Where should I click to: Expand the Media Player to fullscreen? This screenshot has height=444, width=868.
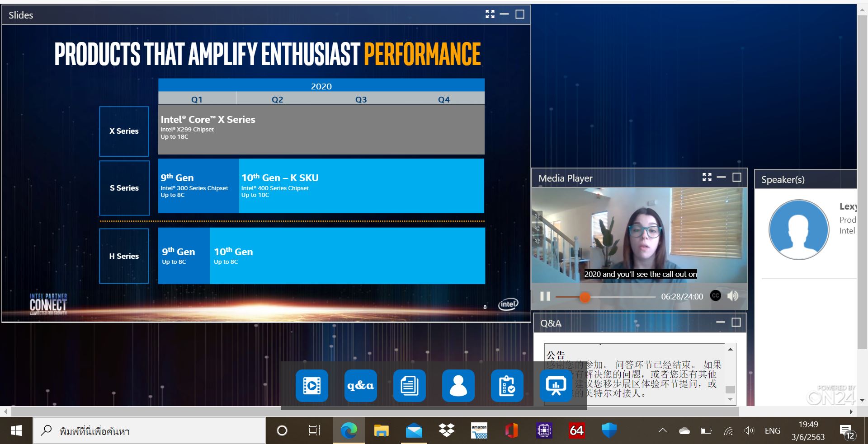[x=707, y=178]
